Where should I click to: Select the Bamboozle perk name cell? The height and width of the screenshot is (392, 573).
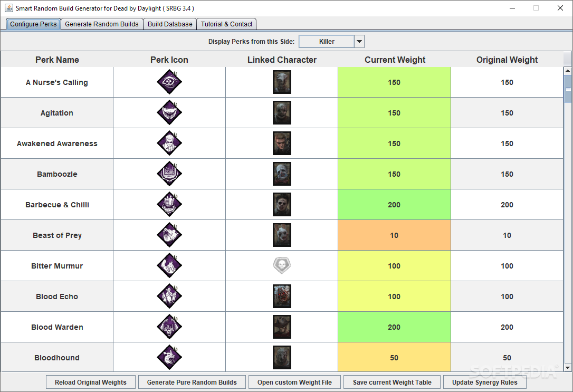(x=57, y=174)
